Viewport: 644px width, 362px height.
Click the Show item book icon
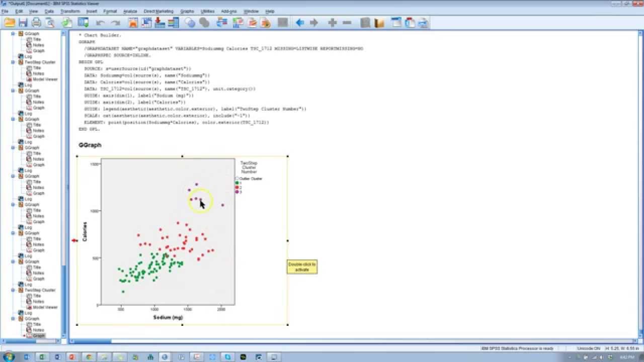pos(365,23)
